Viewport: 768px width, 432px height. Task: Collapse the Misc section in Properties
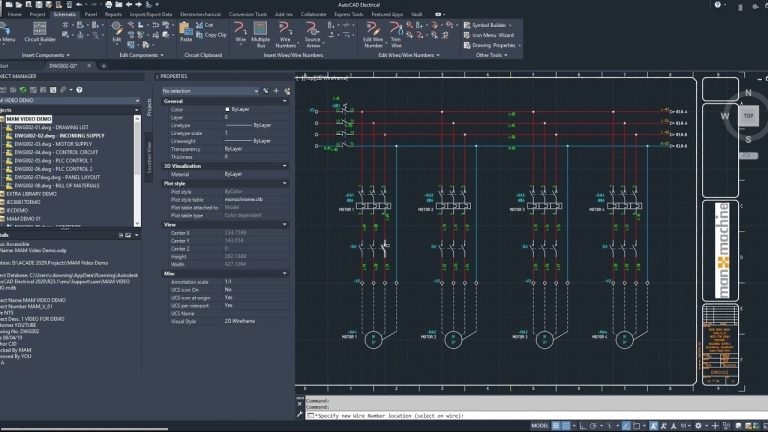pos(285,274)
